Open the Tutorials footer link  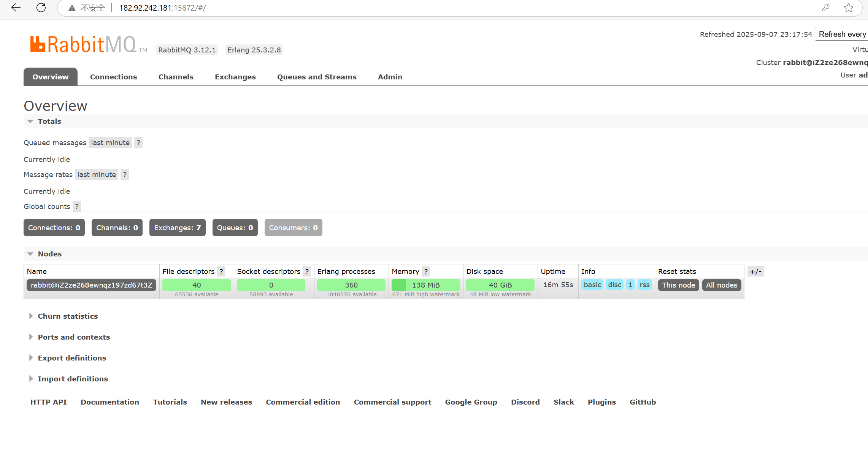pyautogui.click(x=170, y=402)
